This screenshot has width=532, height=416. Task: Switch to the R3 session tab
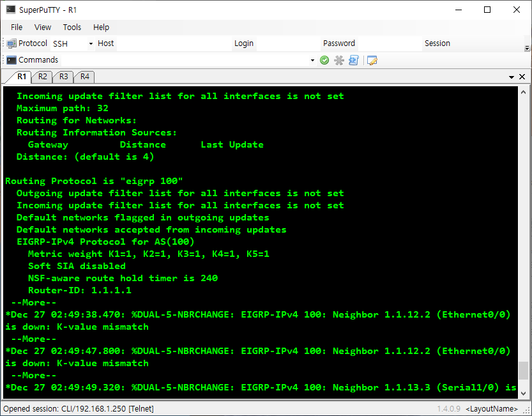pyautogui.click(x=63, y=77)
